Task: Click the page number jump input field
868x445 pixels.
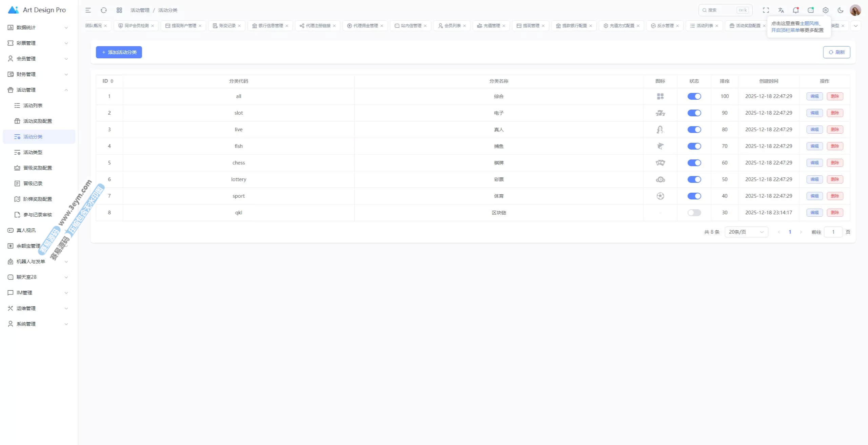Action: pos(833,232)
